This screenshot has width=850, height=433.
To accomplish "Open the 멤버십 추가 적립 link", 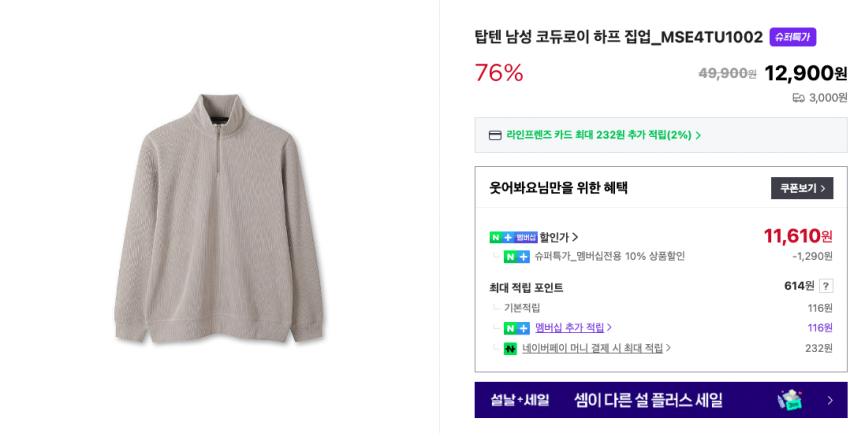I will click(x=570, y=328).
